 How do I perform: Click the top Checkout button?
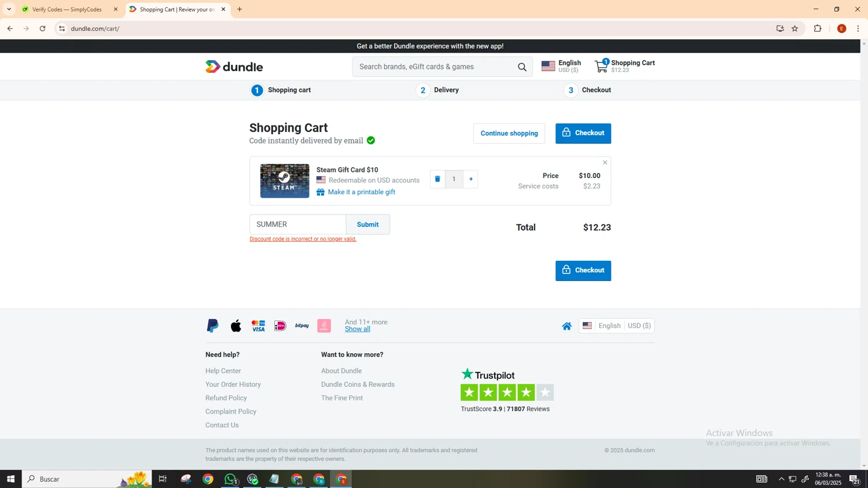(583, 134)
